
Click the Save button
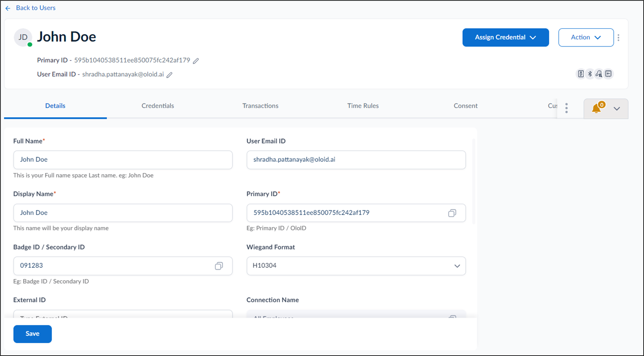click(x=32, y=334)
